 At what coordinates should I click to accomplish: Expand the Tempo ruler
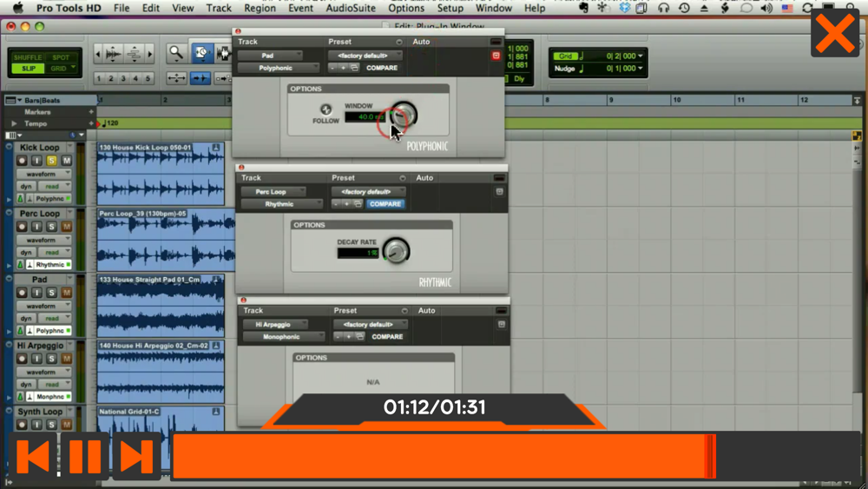point(14,123)
